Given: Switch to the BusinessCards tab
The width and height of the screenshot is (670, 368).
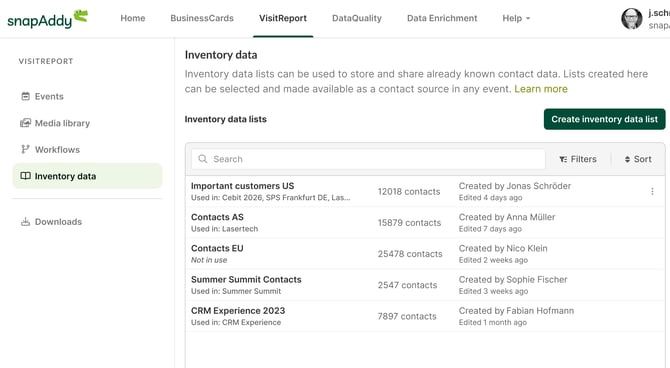Looking at the screenshot, I should [x=202, y=18].
